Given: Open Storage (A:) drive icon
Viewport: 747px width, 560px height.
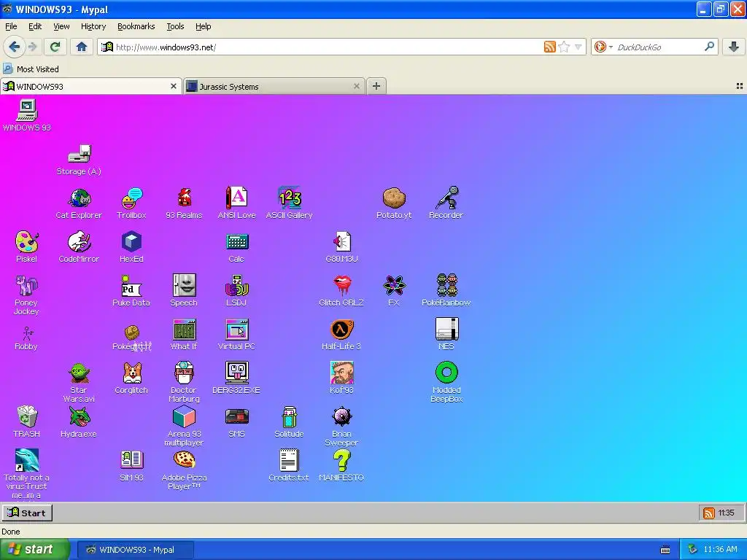Looking at the screenshot, I should (x=79, y=155).
